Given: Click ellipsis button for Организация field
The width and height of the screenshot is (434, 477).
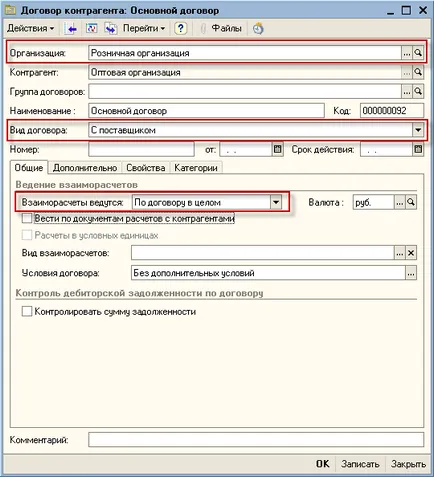Looking at the screenshot, I should point(407,53).
